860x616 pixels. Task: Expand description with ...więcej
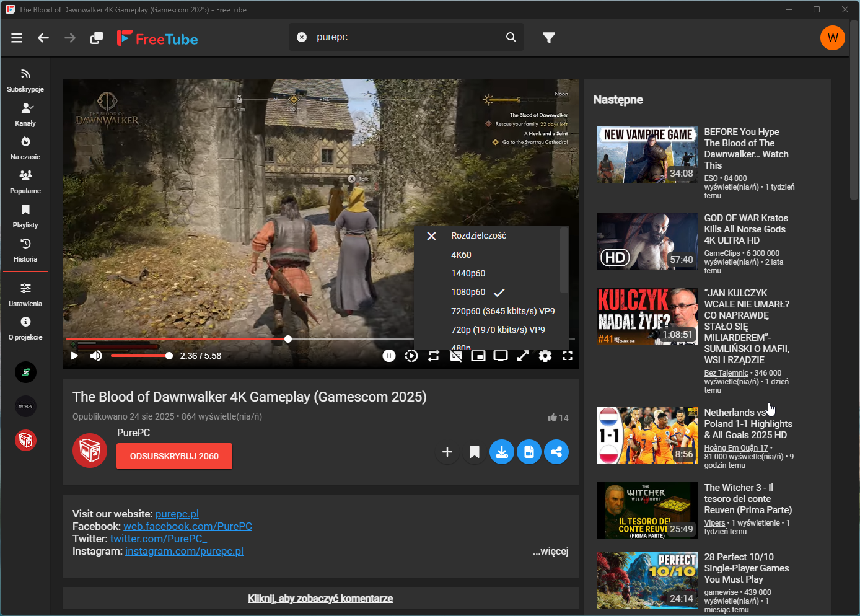pos(550,551)
